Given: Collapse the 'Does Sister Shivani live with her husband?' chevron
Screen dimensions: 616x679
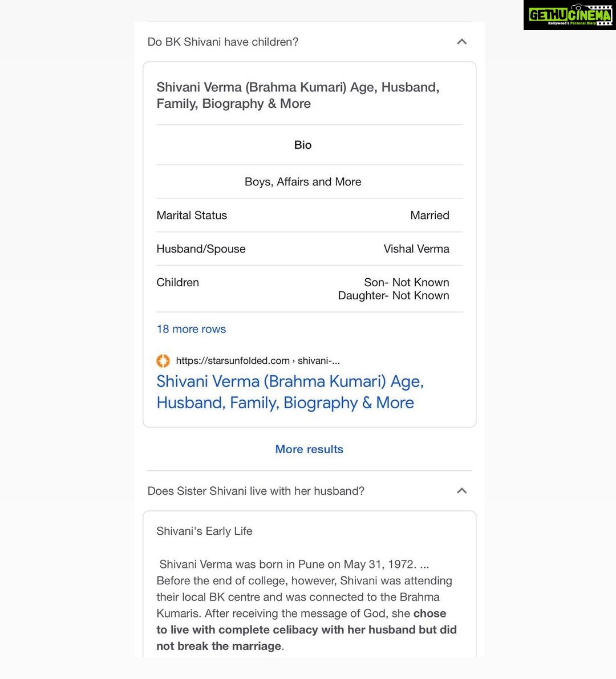Looking at the screenshot, I should click(462, 491).
